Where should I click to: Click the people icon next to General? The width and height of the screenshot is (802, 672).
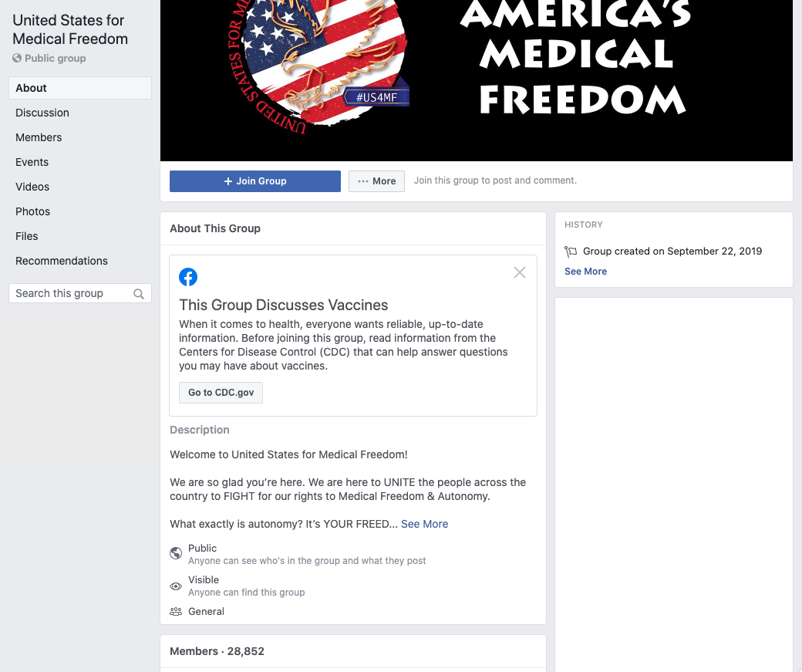tap(176, 612)
